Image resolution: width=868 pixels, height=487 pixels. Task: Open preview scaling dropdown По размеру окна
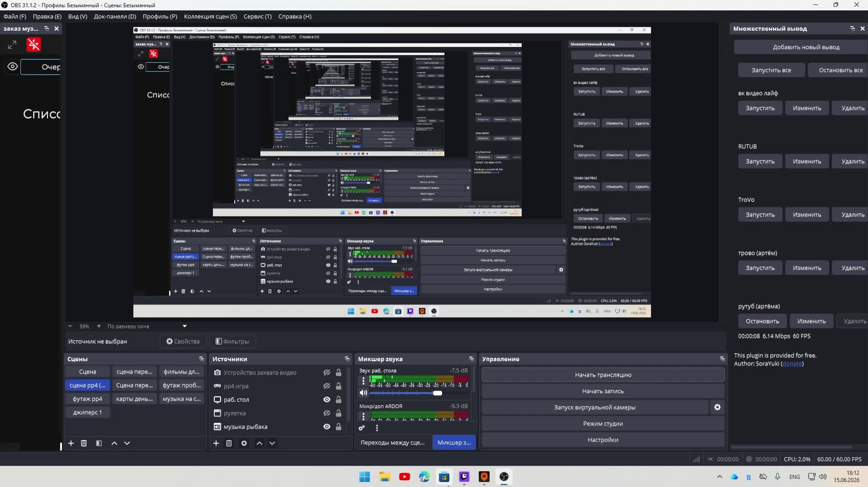pyautogui.click(x=147, y=326)
